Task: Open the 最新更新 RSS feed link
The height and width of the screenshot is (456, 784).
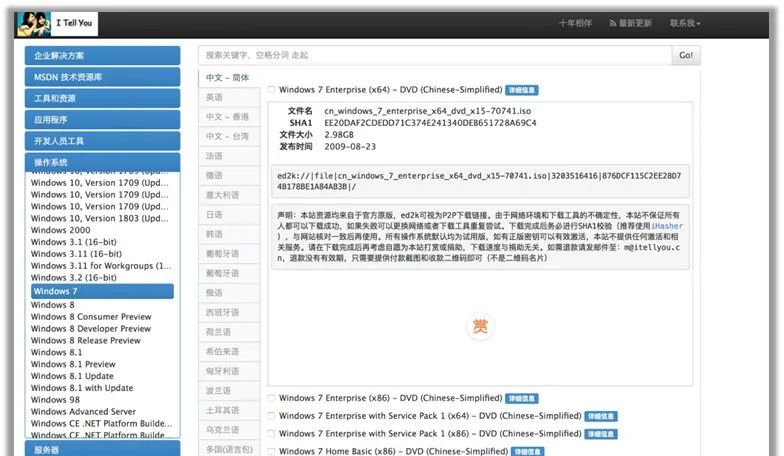Action: pyautogui.click(x=630, y=23)
